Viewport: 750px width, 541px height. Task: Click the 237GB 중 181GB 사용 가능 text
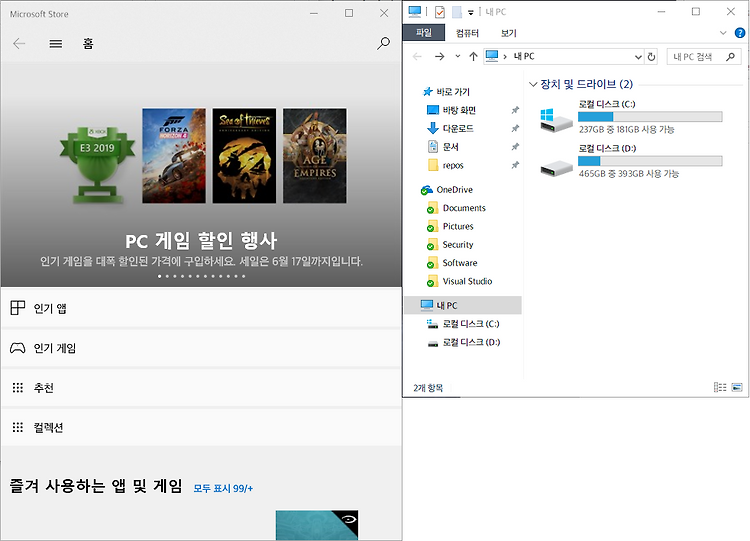(x=627, y=129)
